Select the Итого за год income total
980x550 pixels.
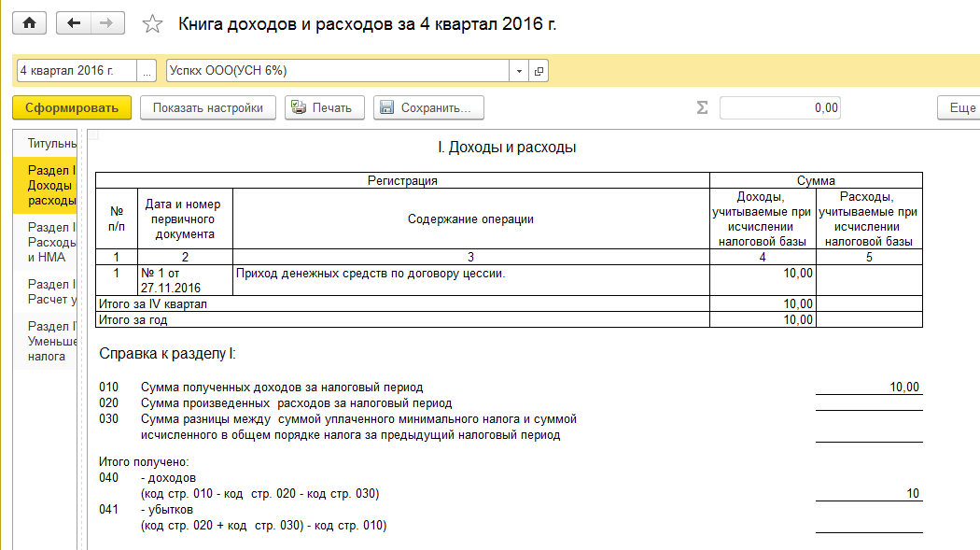(763, 320)
